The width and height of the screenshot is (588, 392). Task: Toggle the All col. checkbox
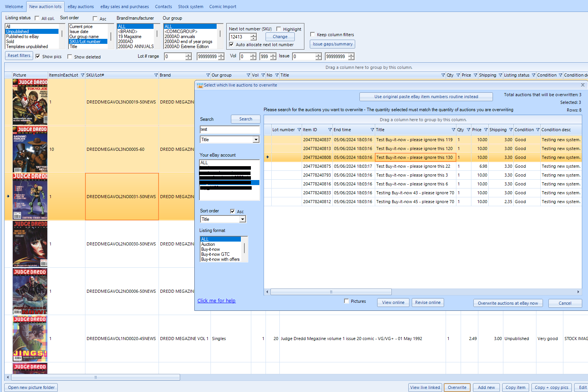(x=37, y=18)
